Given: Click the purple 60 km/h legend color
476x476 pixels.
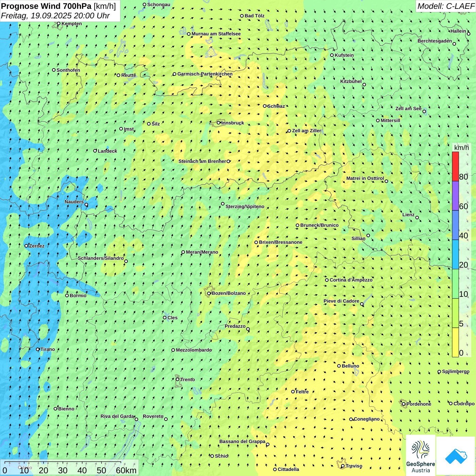Looking at the screenshot, I should (455, 196).
